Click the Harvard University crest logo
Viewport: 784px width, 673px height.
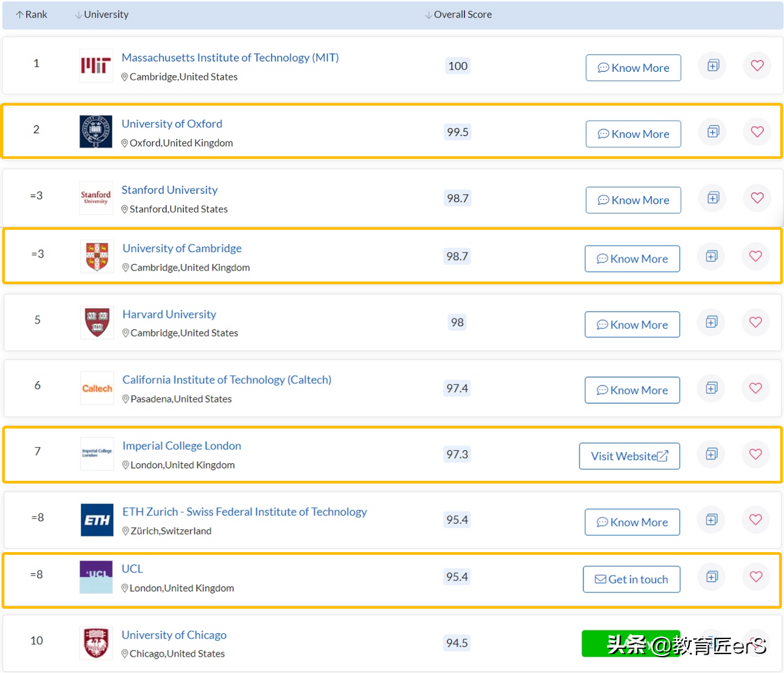coord(97,322)
